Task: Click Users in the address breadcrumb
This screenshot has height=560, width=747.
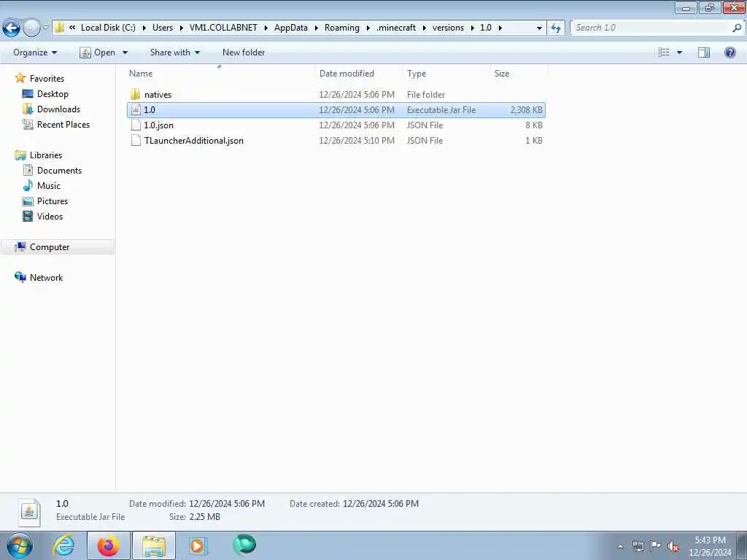Action: (163, 28)
